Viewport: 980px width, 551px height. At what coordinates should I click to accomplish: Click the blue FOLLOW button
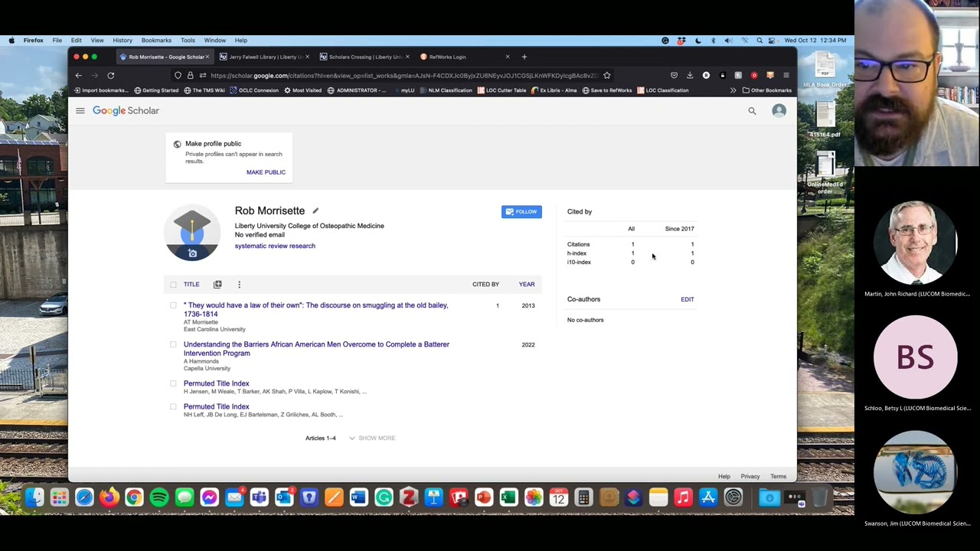point(521,212)
